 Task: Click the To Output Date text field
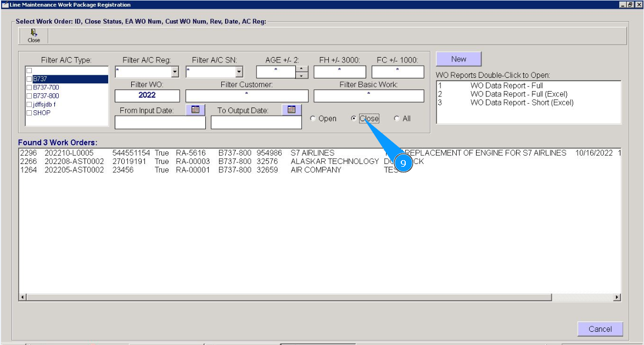click(x=256, y=123)
